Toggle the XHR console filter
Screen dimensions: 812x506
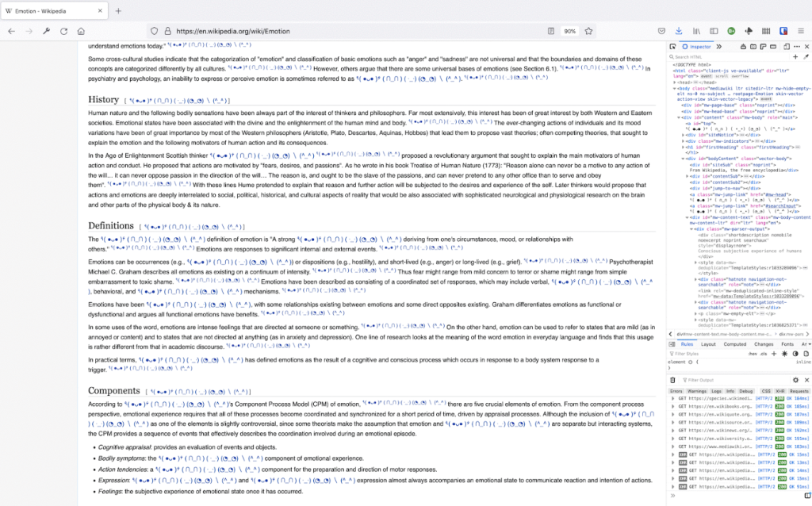pos(779,391)
